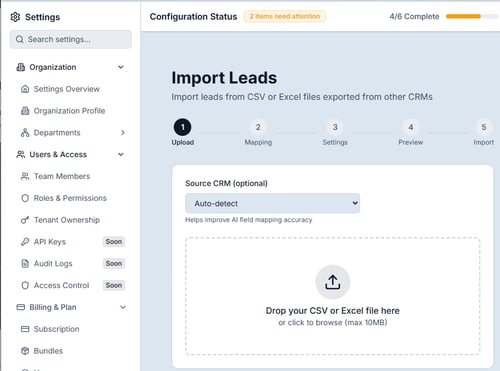Click the Billing & Plan card icon
The width and height of the screenshot is (500, 371).
pos(21,307)
